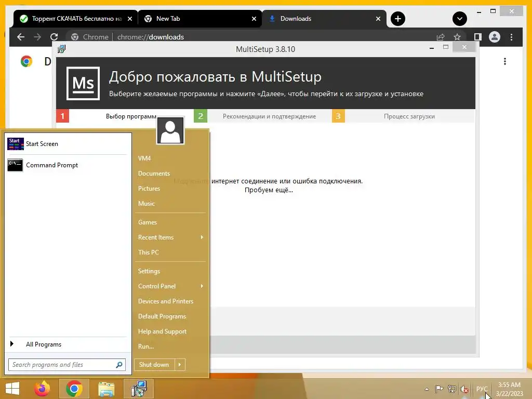This screenshot has width=532, height=399.
Task: Click the Windows Start button
Action: [12, 389]
